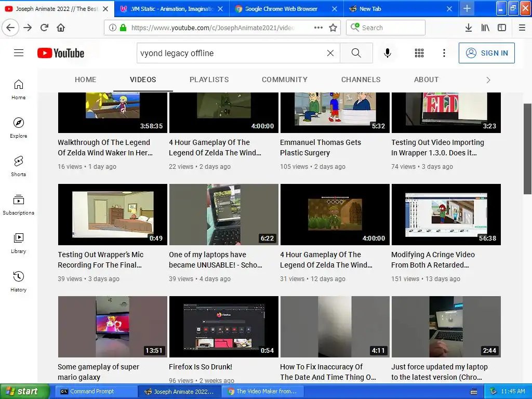Open page actions three-dot menu in address bar
532x399 pixels.
coord(318,28)
